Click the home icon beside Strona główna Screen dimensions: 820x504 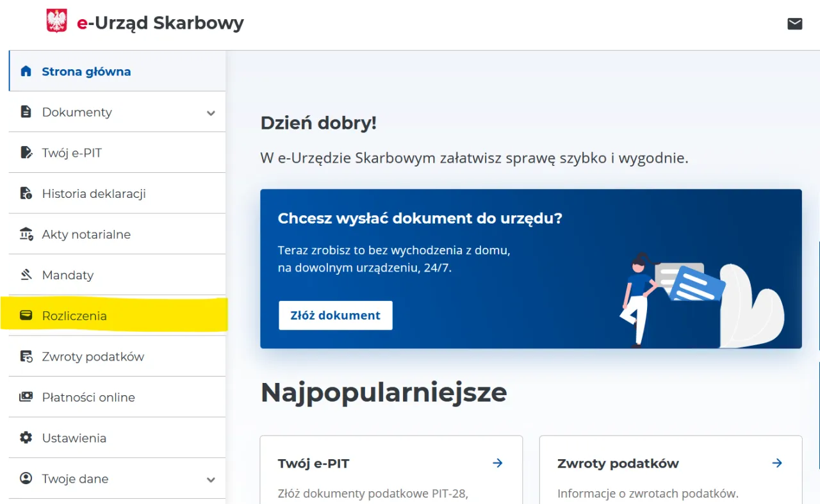(26, 71)
